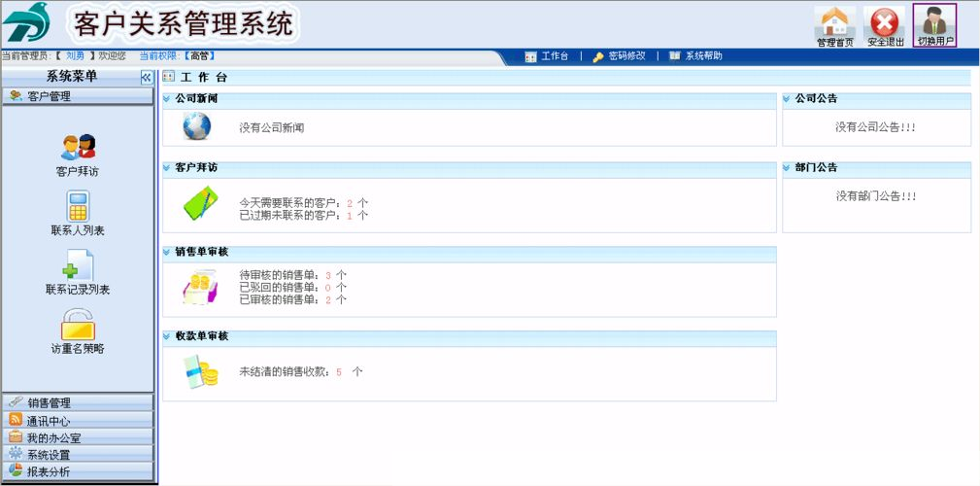Image resolution: width=980 pixels, height=486 pixels.
Task: Collapse the 公司公告 panel
Action: coord(787,99)
